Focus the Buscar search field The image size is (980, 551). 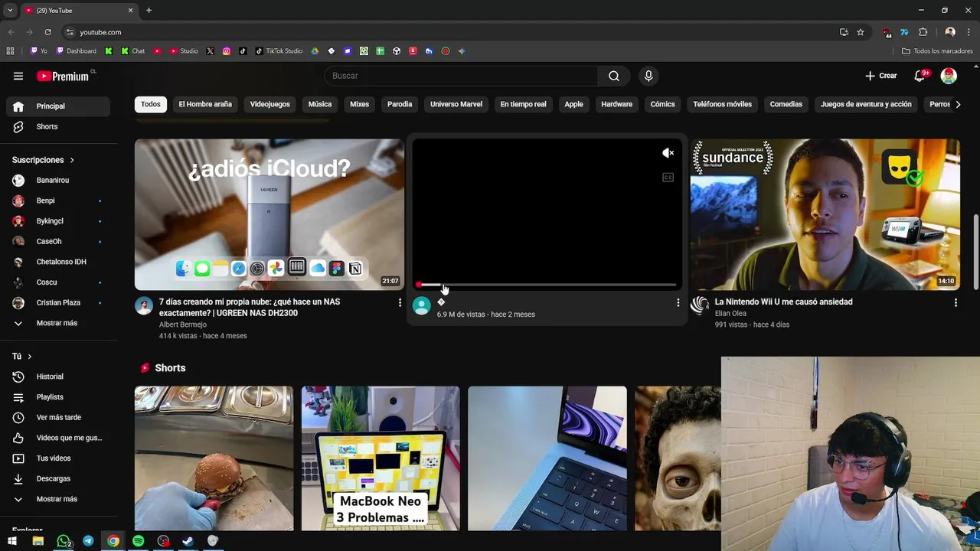pos(461,76)
